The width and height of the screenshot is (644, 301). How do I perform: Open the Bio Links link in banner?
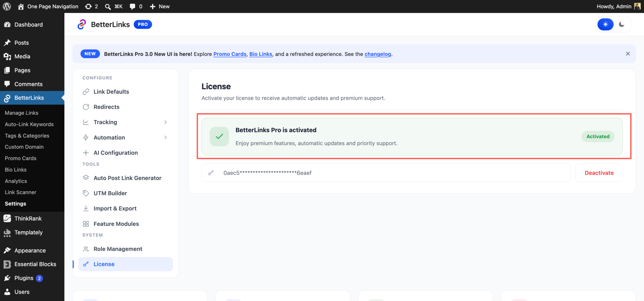(x=261, y=54)
